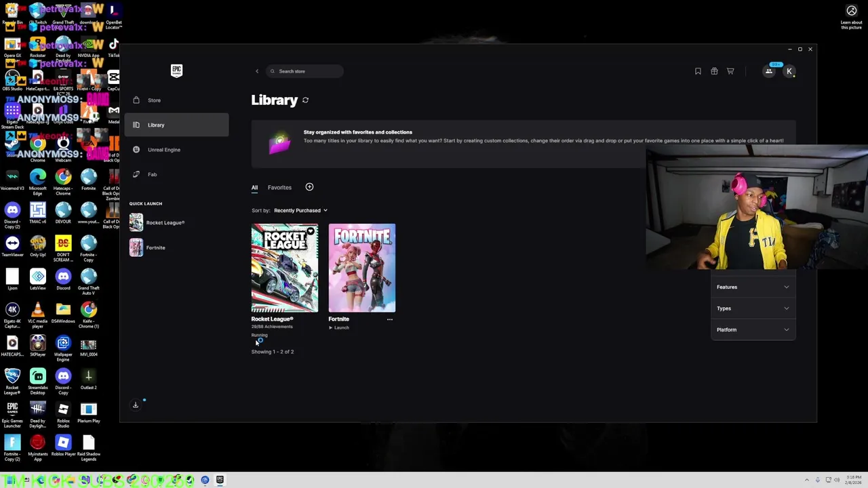Open the MVI_0004 video file on desktop
This screenshot has width=868, height=488.
tap(88, 346)
